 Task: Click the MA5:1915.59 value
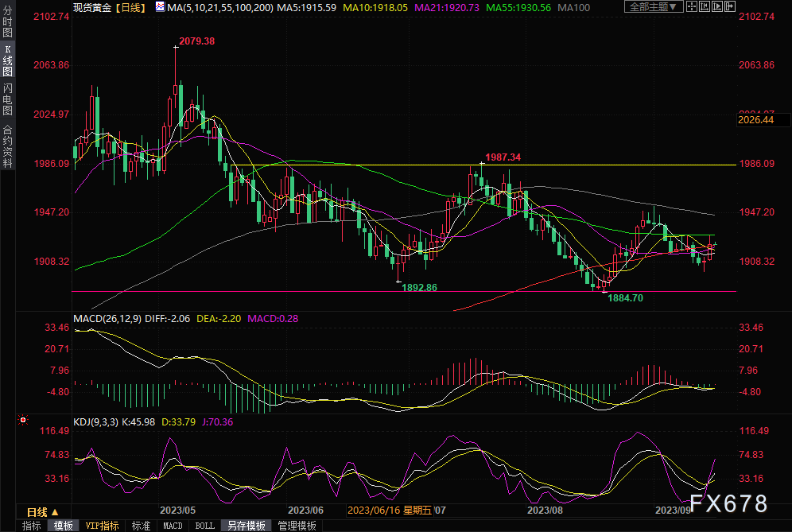(307, 8)
